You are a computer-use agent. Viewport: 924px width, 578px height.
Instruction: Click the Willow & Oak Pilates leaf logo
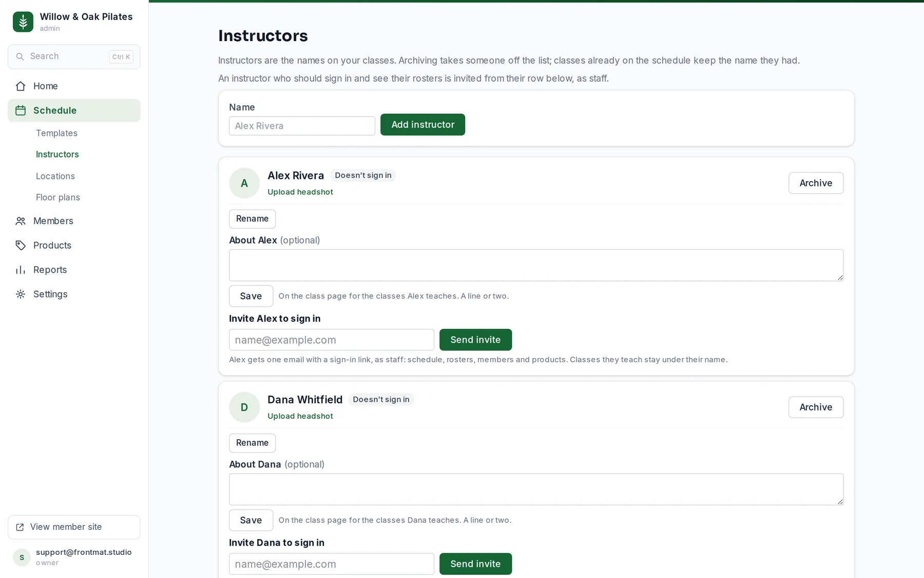click(x=23, y=22)
